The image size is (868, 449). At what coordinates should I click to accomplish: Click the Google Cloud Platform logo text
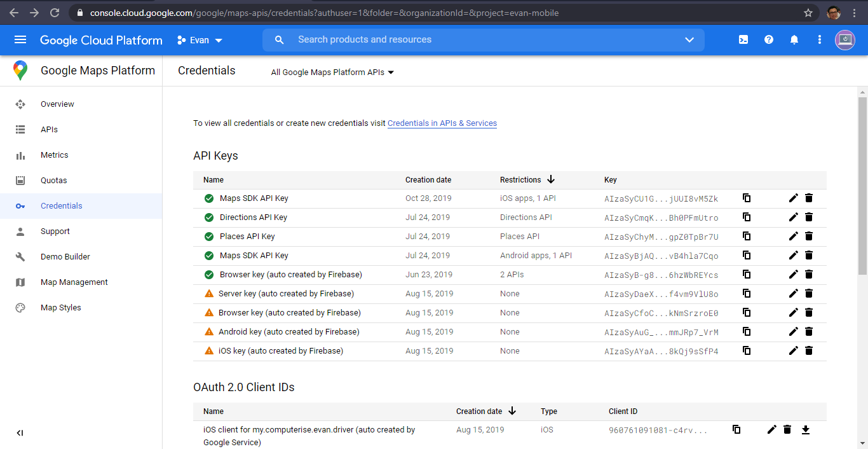[x=101, y=40]
